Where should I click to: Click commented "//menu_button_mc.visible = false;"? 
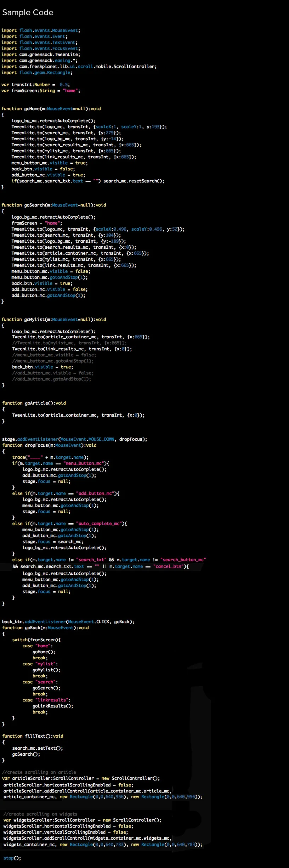click(x=54, y=355)
